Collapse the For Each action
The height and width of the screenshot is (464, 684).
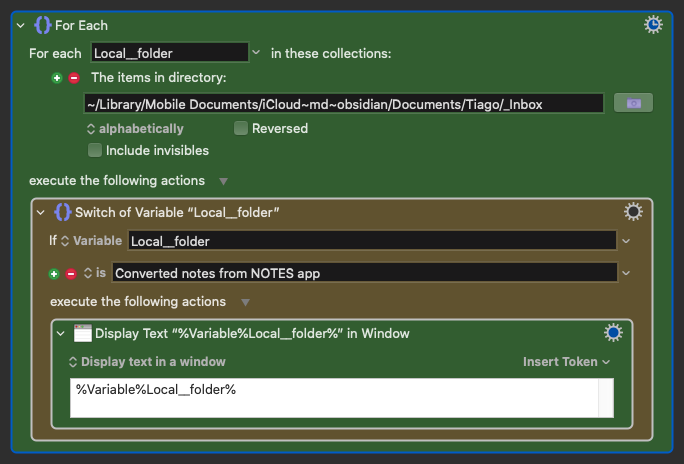21,25
